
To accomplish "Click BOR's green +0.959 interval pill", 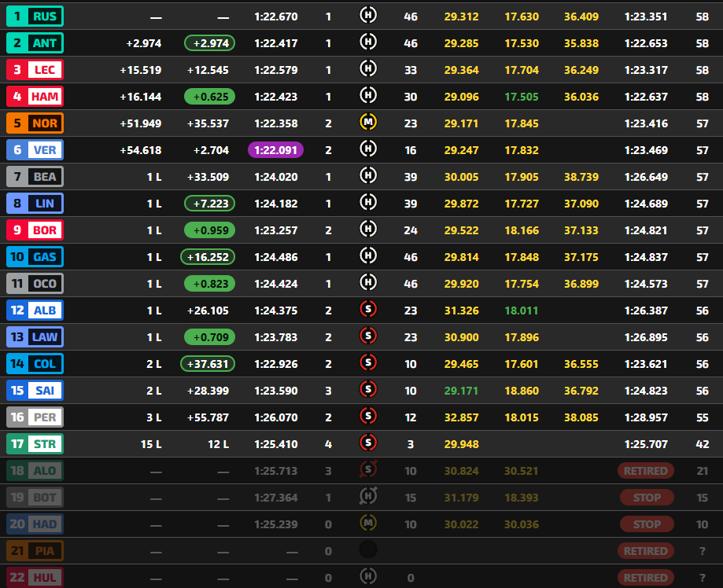I will point(210,230).
